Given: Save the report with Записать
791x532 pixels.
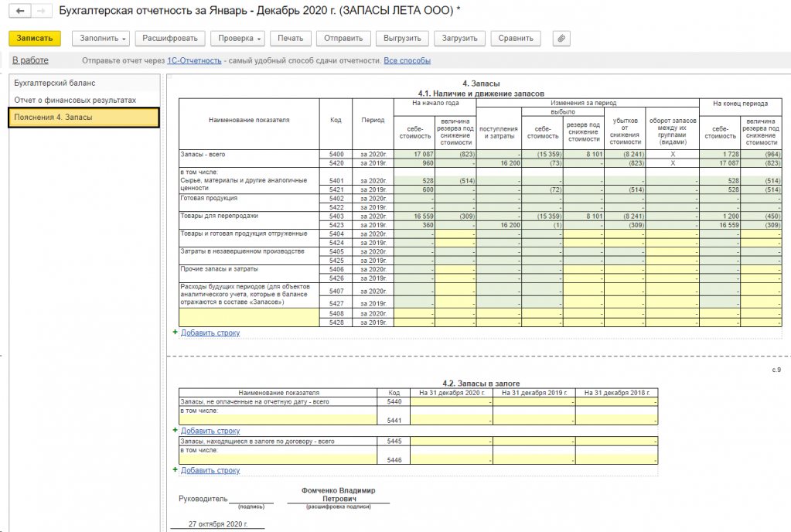Looking at the screenshot, I should (34, 39).
